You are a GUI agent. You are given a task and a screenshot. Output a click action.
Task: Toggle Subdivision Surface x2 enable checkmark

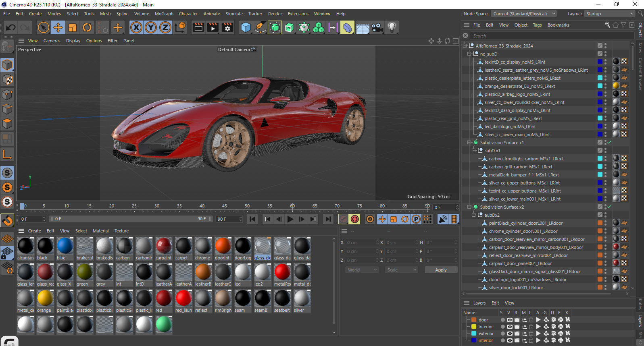pyautogui.click(x=609, y=207)
